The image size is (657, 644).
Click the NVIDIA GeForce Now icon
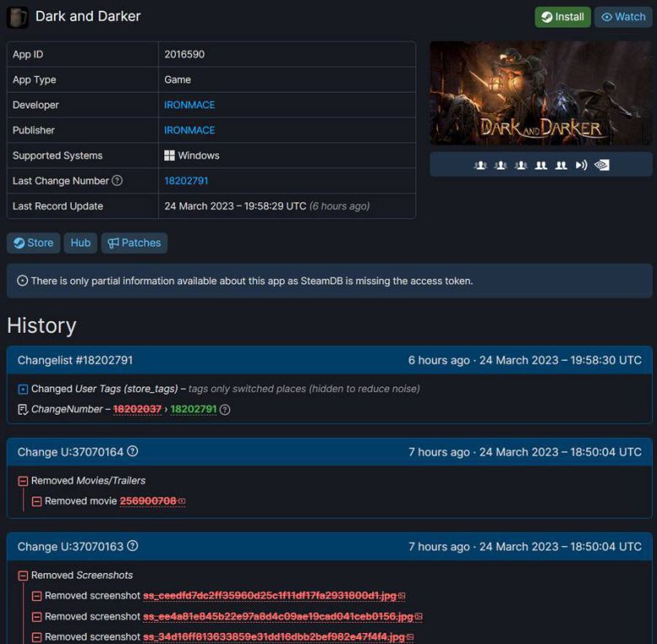click(x=601, y=165)
